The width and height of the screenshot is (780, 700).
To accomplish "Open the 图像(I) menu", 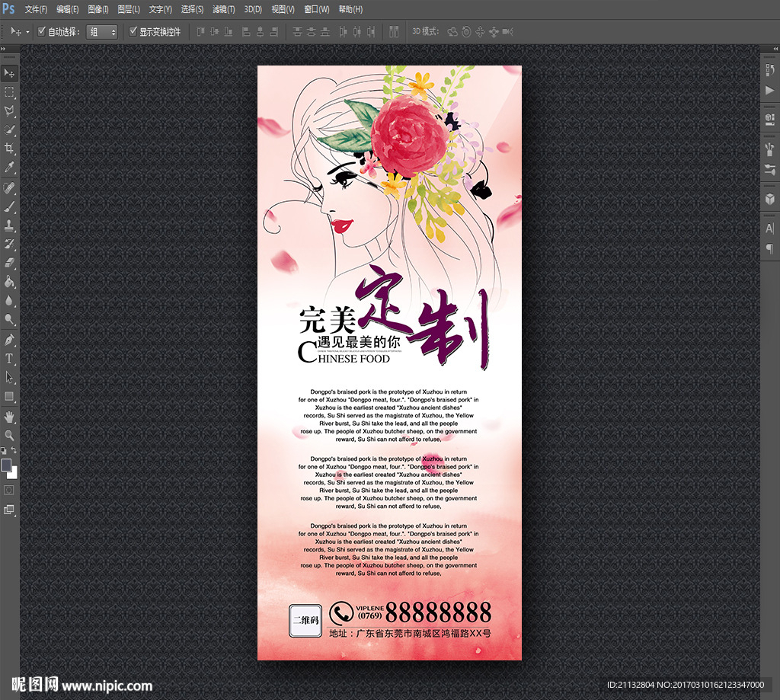I will click(98, 9).
